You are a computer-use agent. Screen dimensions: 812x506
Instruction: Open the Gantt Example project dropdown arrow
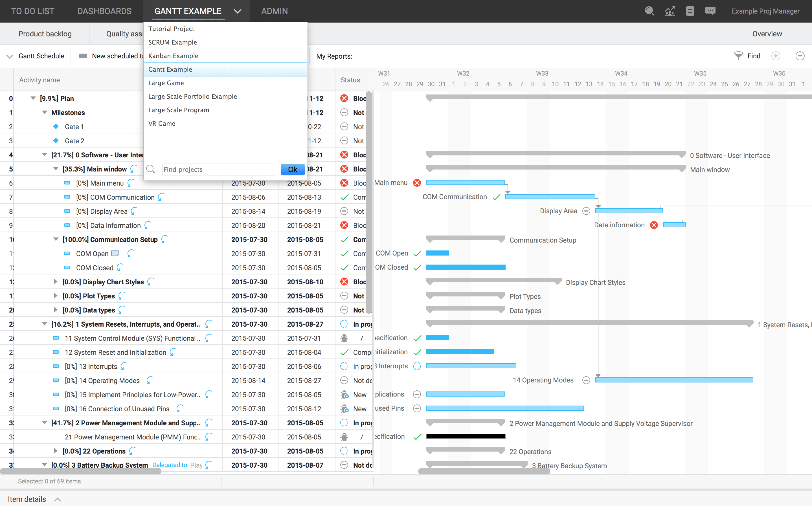click(x=237, y=11)
